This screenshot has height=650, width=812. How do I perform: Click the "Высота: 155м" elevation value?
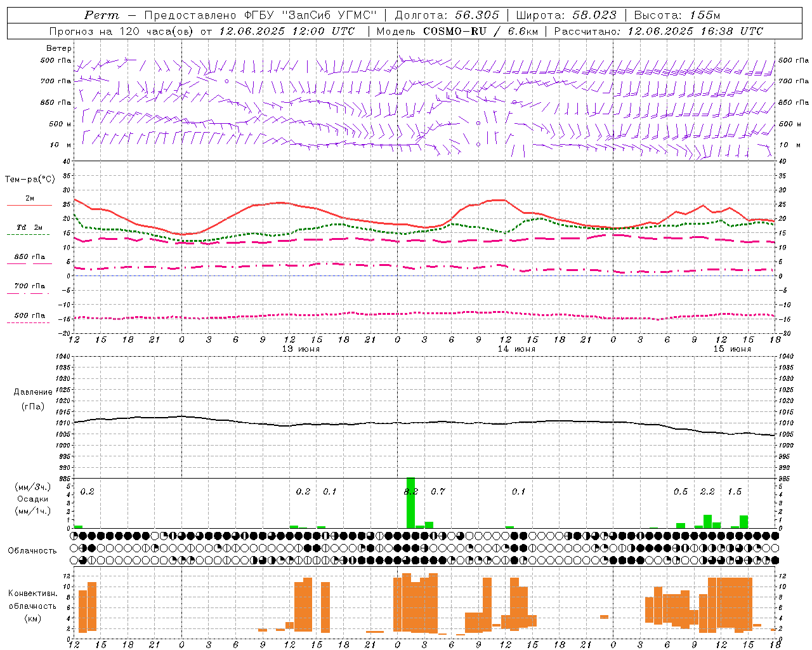pos(677,15)
